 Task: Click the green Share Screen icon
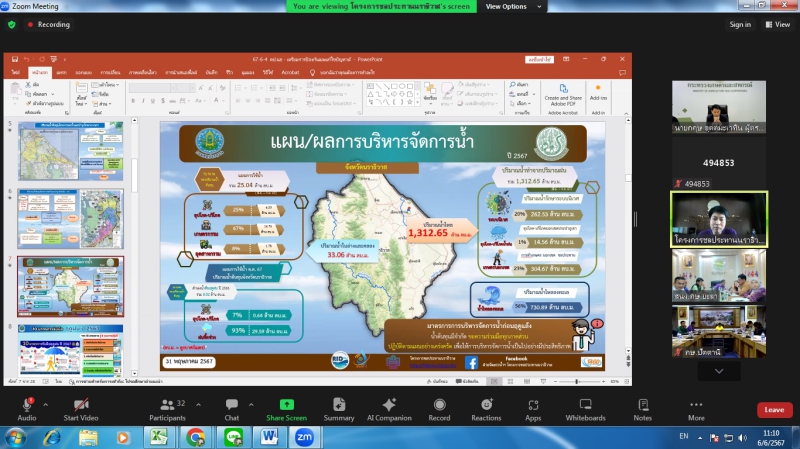click(x=286, y=404)
